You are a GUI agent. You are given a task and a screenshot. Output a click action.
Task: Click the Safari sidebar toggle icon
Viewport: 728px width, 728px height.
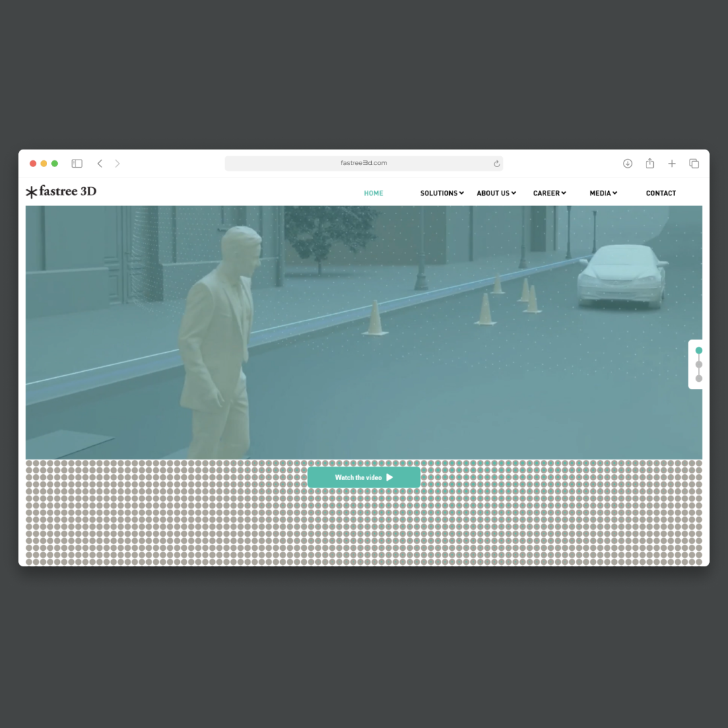77,164
